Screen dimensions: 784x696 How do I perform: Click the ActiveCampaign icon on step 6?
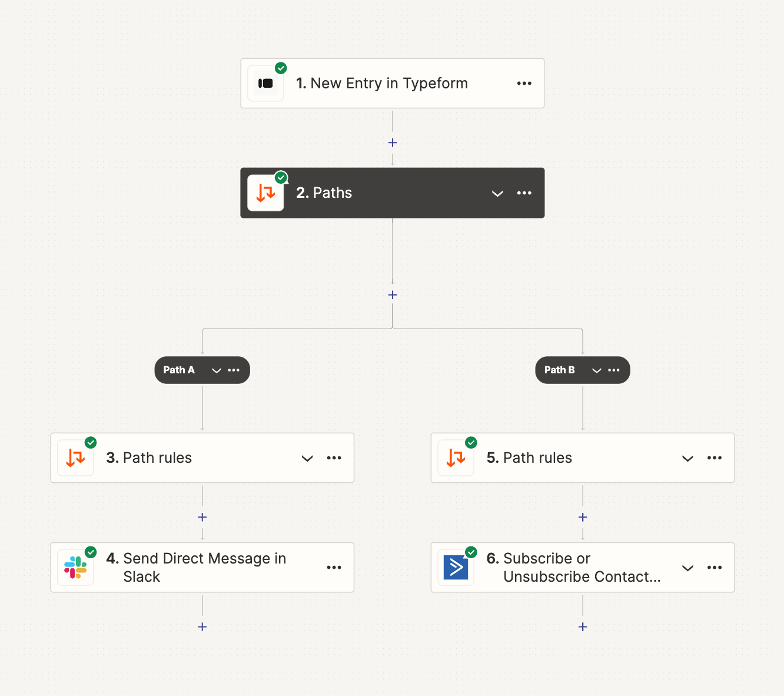point(456,567)
